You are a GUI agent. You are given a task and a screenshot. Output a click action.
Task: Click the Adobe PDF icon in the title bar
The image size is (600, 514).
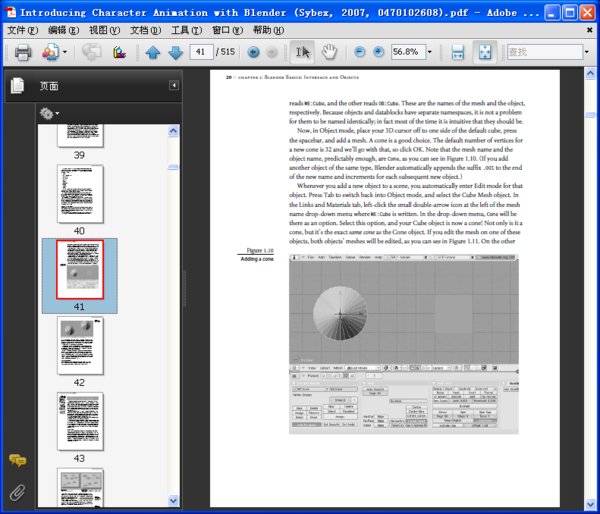[10, 12]
